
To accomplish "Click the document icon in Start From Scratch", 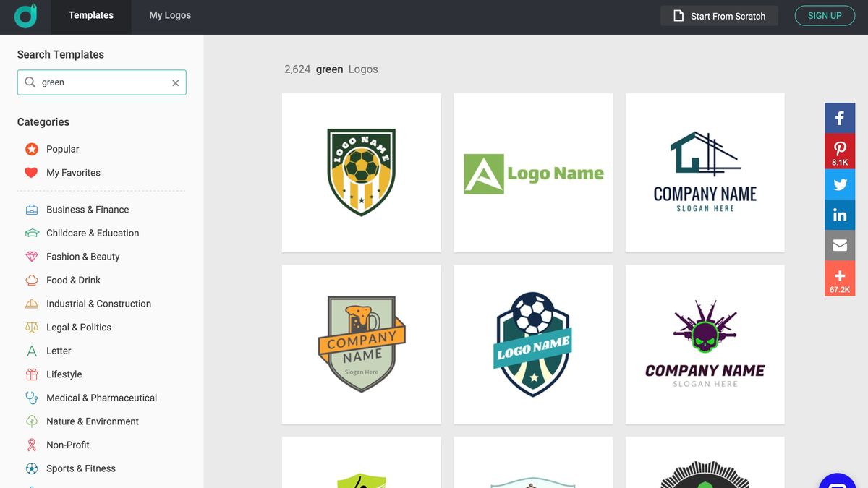I will pos(678,16).
